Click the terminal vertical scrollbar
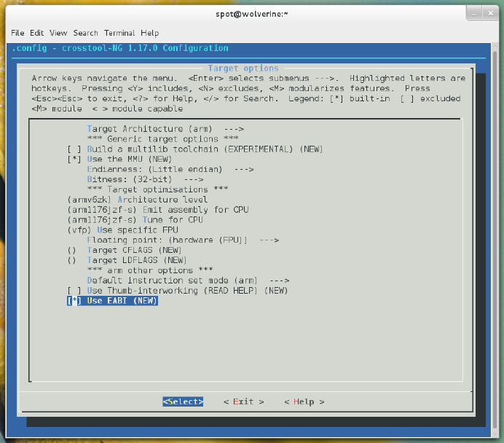 pyautogui.click(x=495, y=240)
